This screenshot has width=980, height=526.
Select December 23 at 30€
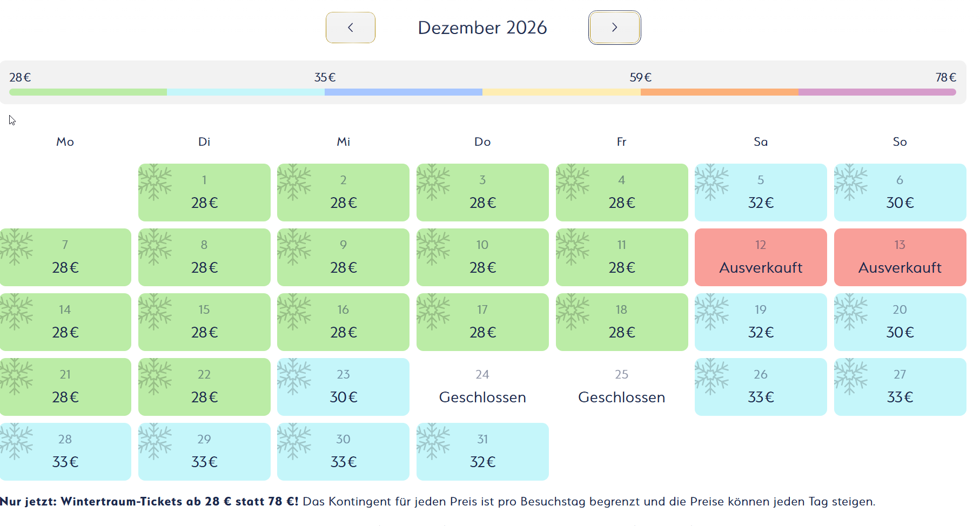pos(343,387)
